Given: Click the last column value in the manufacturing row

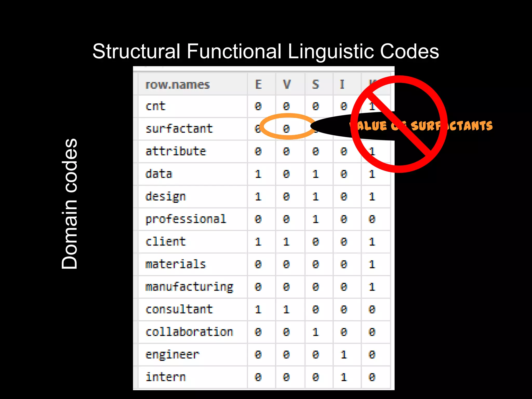Looking at the screenshot, I should click(x=372, y=287).
